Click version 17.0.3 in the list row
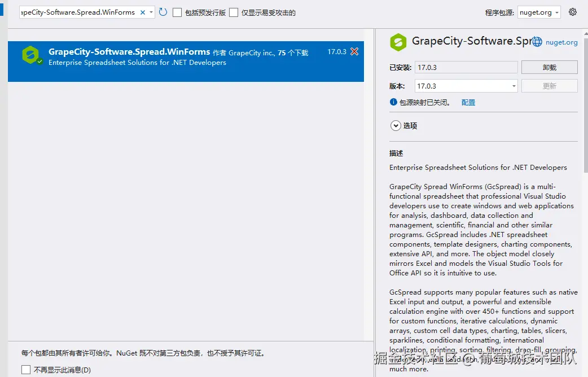This screenshot has height=377, width=588. tap(337, 52)
